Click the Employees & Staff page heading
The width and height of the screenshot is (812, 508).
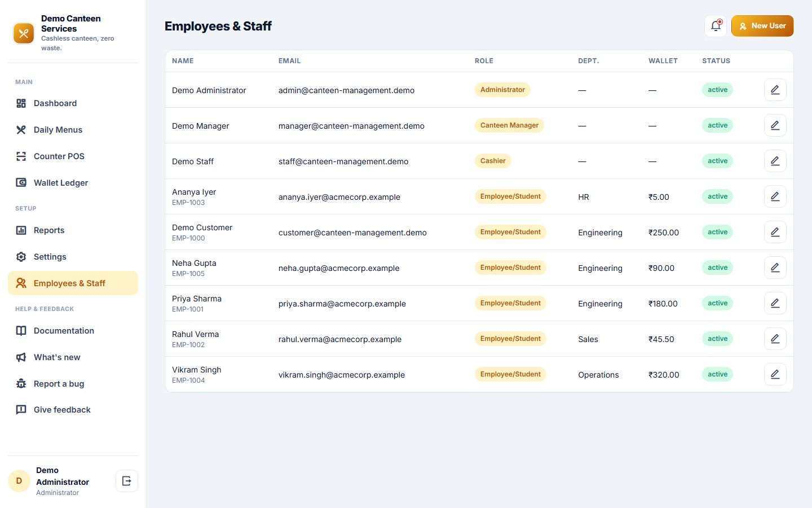[218, 26]
